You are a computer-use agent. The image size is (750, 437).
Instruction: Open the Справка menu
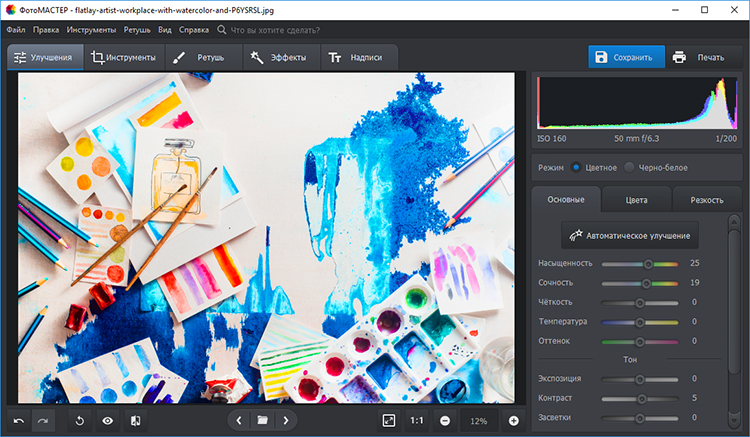(x=194, y=30)
